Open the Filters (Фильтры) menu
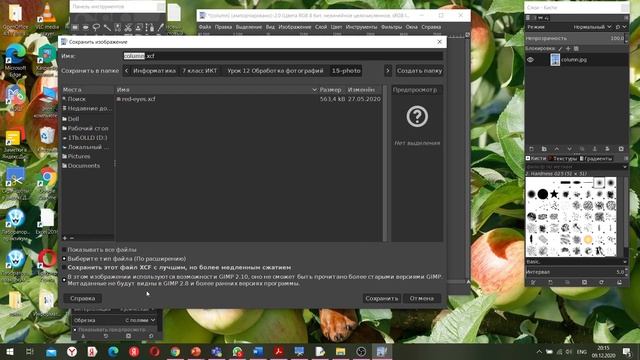The height and width of the screenshot is (360, 640). click(391, 27)
